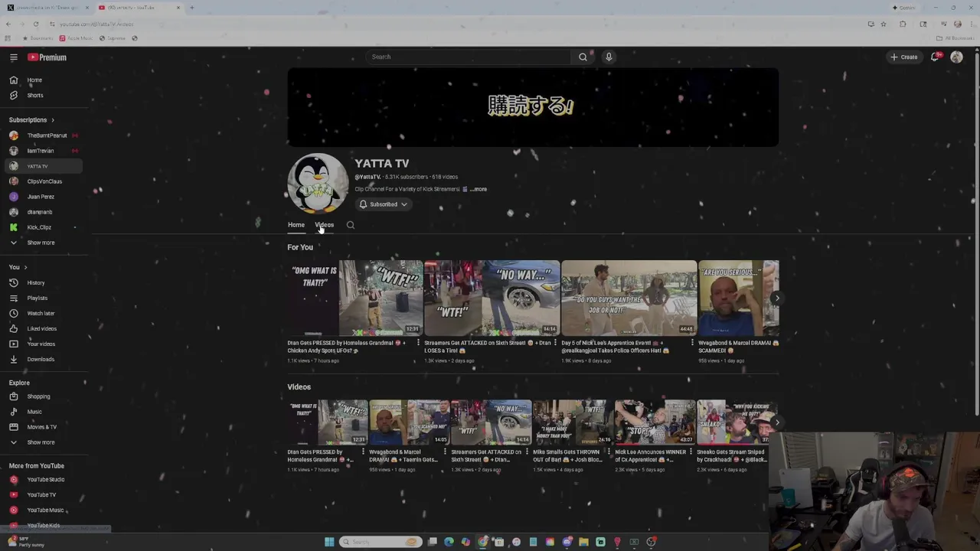Open Liked videos in sidebar
Viewport: 980px width, 551px height.
(x=42, y=328)
